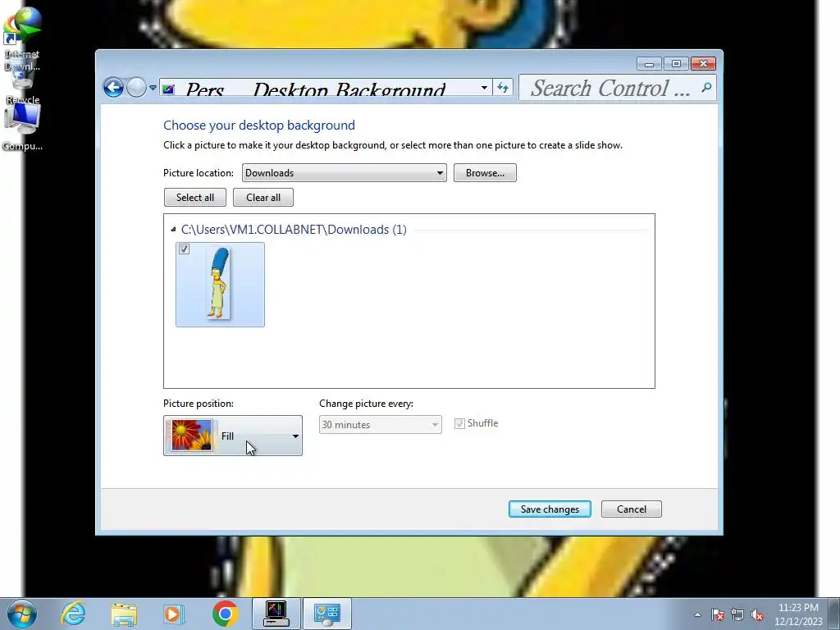The height and width of the screenshot is (630, 840).
Task: Open Google Chrome from the taskbar
Action: click(225, 614)
